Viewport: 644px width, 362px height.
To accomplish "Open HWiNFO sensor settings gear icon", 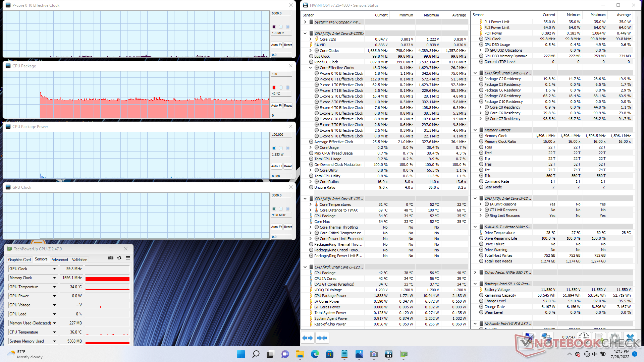I will [614, 337].
